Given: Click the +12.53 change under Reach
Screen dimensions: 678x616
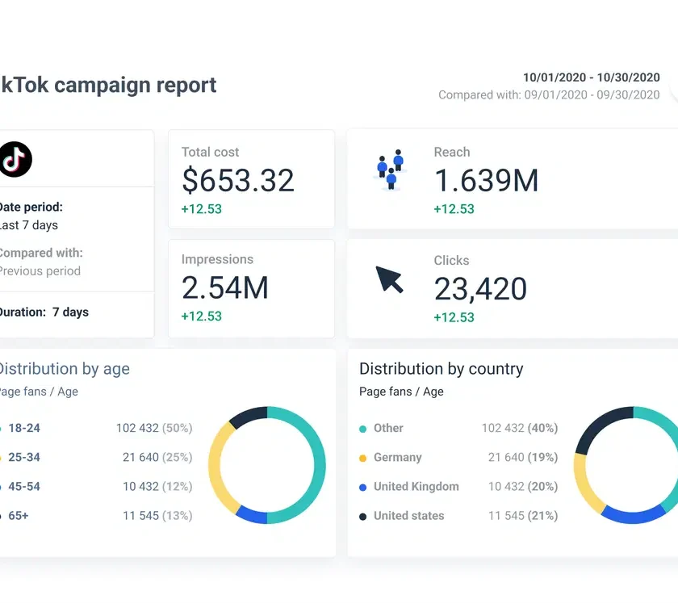Looking at the screenshot, I should click(454, 209).
